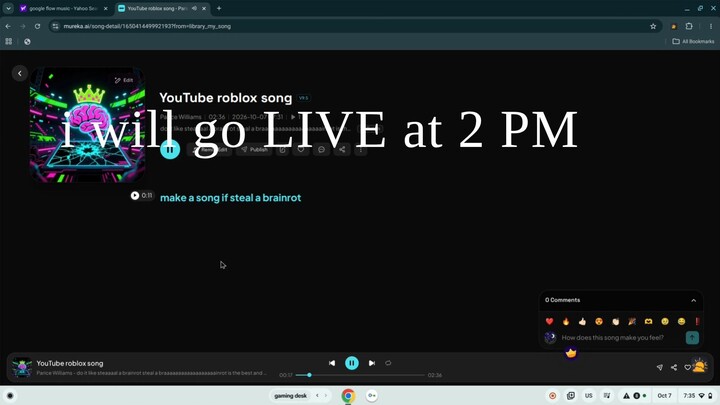This screenshot has width=720, height=405.
Task: React with the red heart emoji
Action: click(549, 321)
